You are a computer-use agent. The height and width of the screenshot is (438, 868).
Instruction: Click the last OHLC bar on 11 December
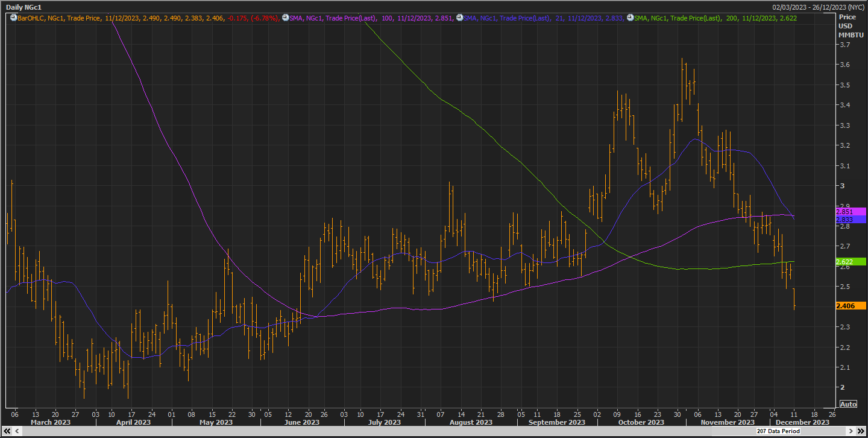click(794, 299)
